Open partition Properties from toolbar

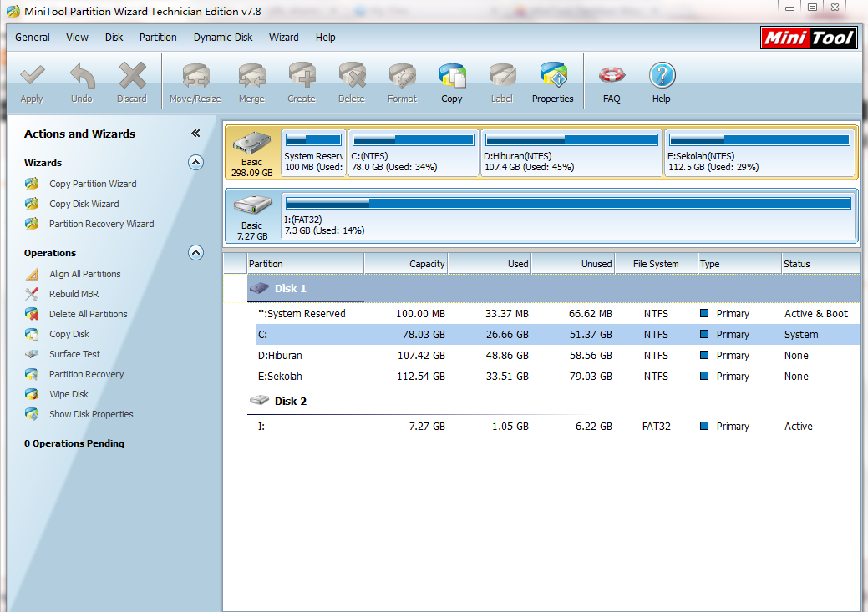(553, 75)
